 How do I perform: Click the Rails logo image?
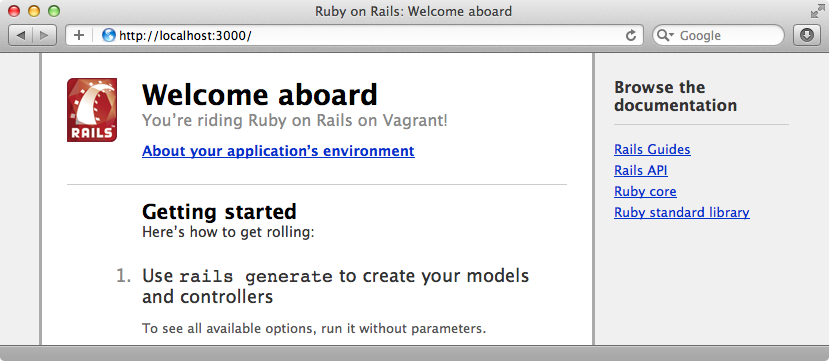click(x=92, y=110)
